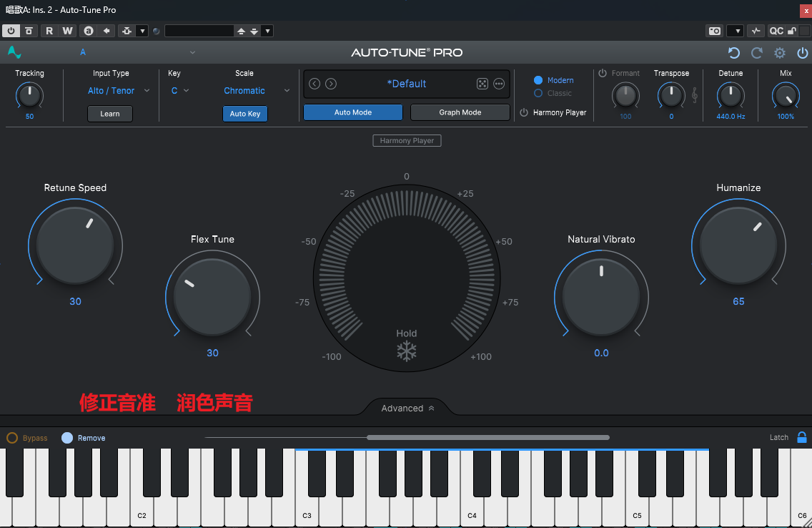Image resolution: width=812 pixels, height=528 pixels.
Task: Expand the Advanced panel
Action: click(407, 409)
